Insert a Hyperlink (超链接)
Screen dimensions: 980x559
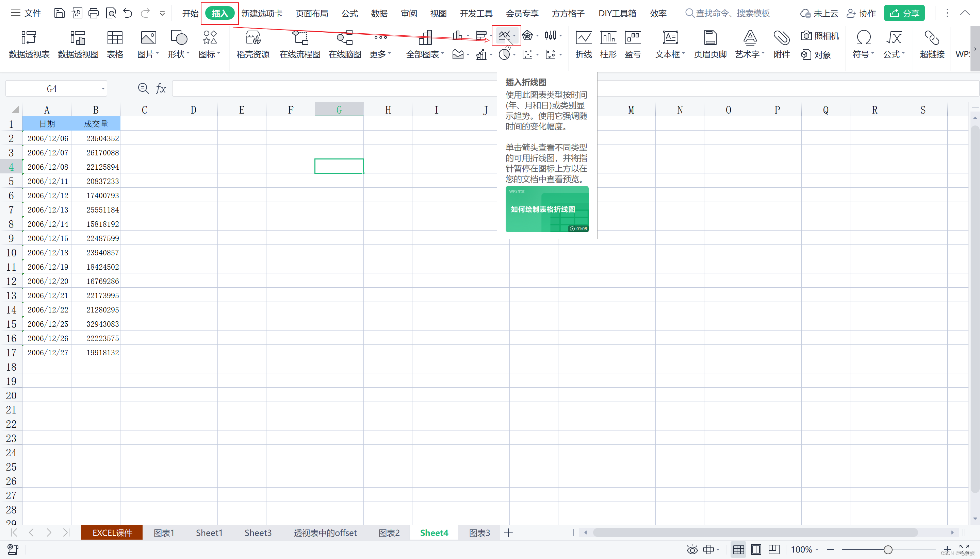[x=932, y=45]
